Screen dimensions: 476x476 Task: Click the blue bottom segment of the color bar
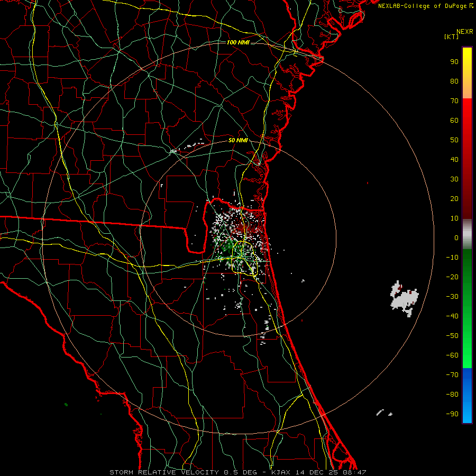467,396
